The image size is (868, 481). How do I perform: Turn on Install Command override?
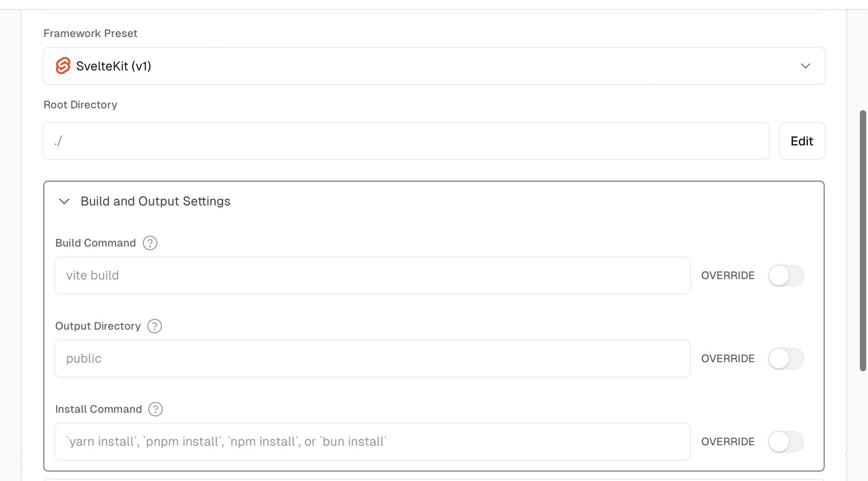(786, 442)
